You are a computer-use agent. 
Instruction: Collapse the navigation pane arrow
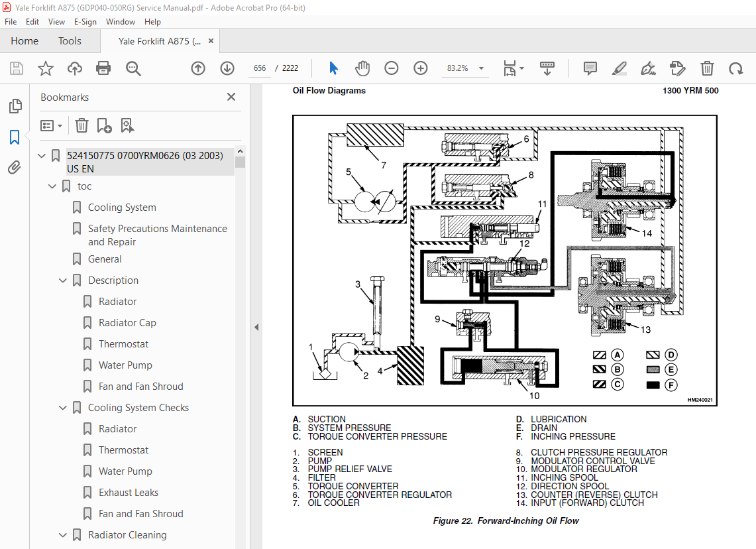(x=256, y=327)
